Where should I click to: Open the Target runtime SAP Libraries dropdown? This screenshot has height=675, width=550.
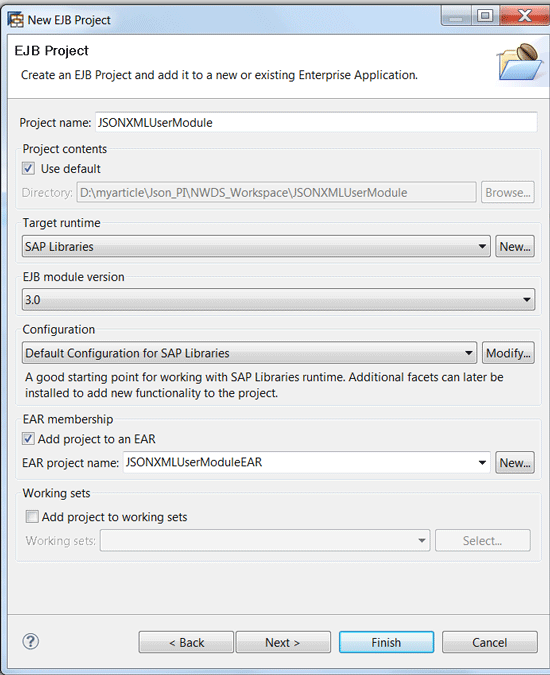pyautogui.click(x=256, y=246)
